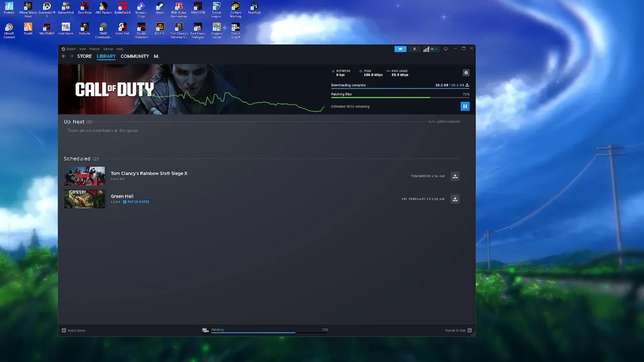Open Grapples Galore desktop shortcut

(x=216, y=31)
